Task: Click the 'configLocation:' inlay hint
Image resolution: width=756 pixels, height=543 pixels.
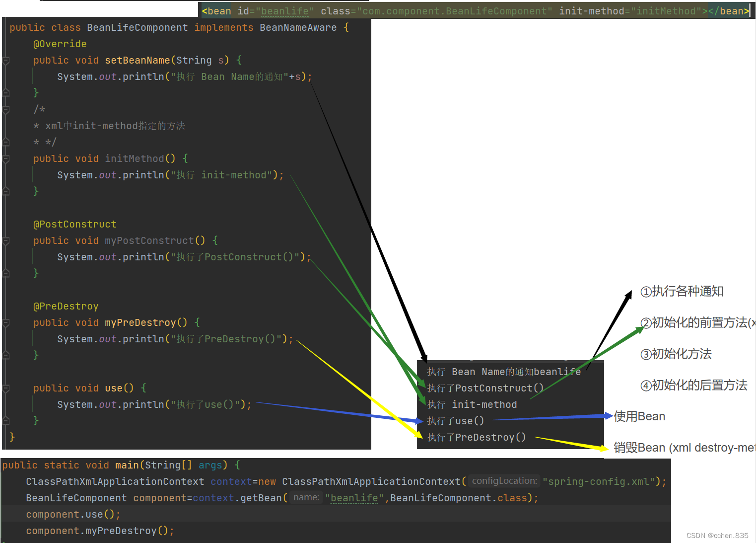Action: (504, 481)
